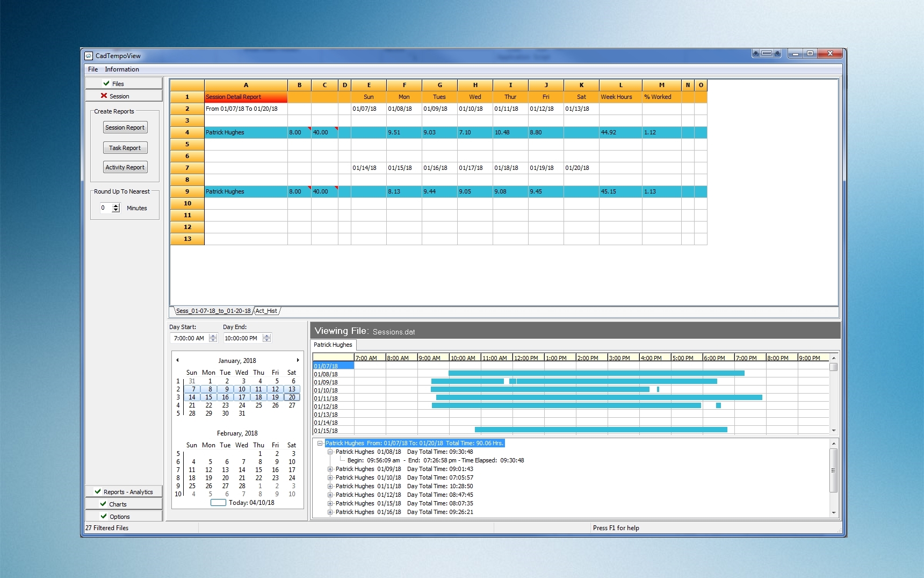Select January 7 in the calendar

[x=193, y=389]
